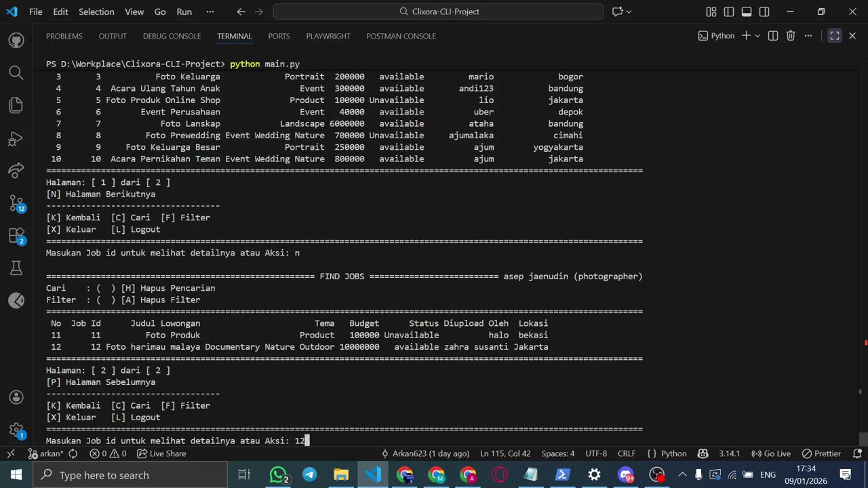Start Live Share from status bar
The height and width of the screenshot is (488, 868).
[161, 453]
